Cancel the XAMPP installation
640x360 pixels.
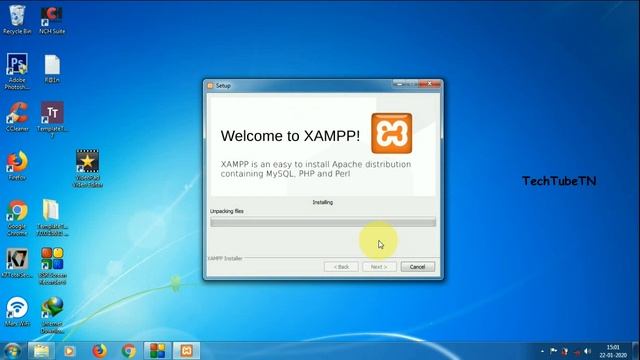(418, 267)
